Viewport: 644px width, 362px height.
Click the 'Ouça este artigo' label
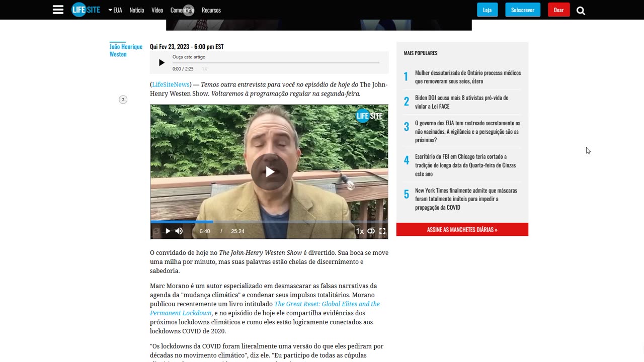click(189, 57)
